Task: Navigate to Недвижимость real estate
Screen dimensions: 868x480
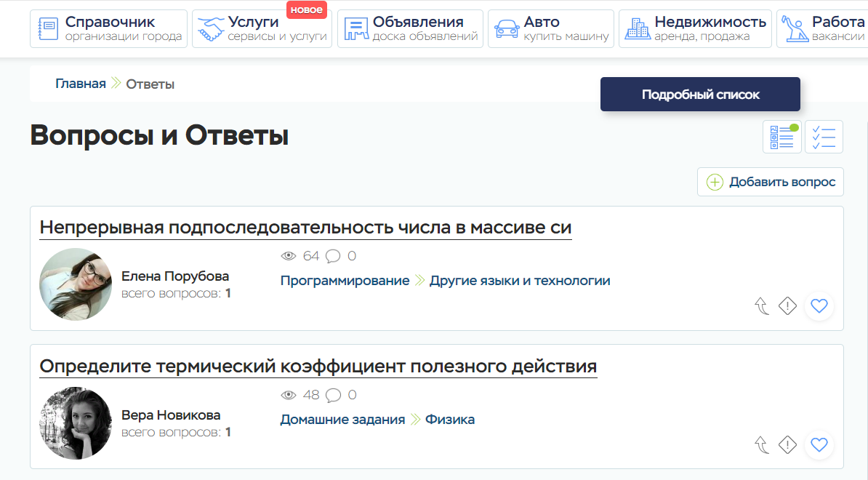Action: point(695,29)
